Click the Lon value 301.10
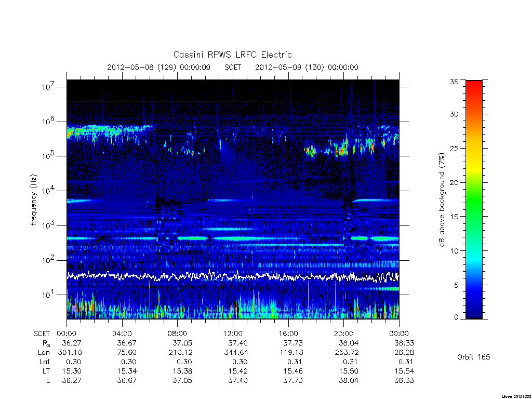The image size is (532, 399). 70,353
